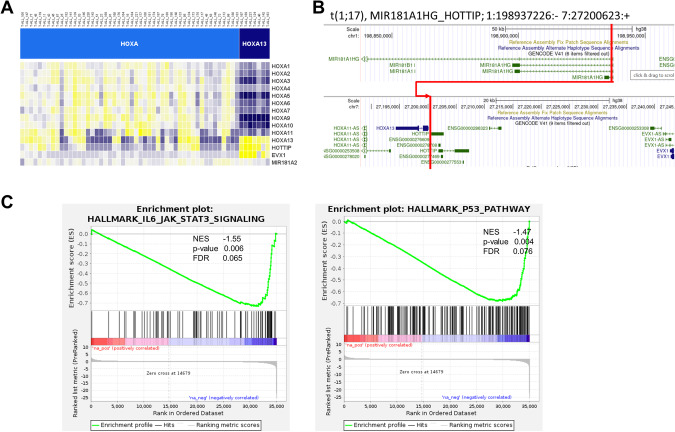
Task: Select the HOXA11 heatmap row label
Action: [x=282, y=133]
